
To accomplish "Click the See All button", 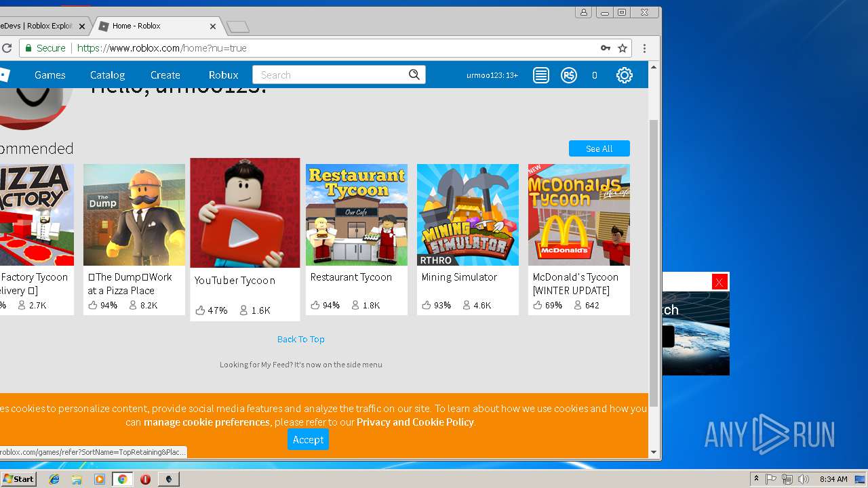I will pyautogui.click(x=599, y=148).
